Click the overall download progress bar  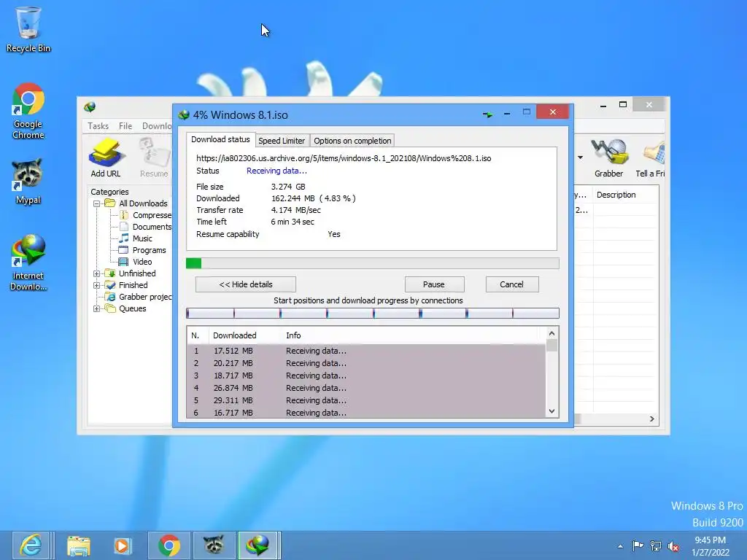point(373,263)
